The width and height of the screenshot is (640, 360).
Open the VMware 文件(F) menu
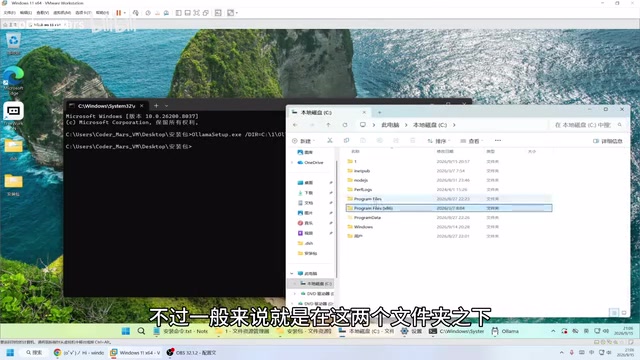tap(9, 13)
